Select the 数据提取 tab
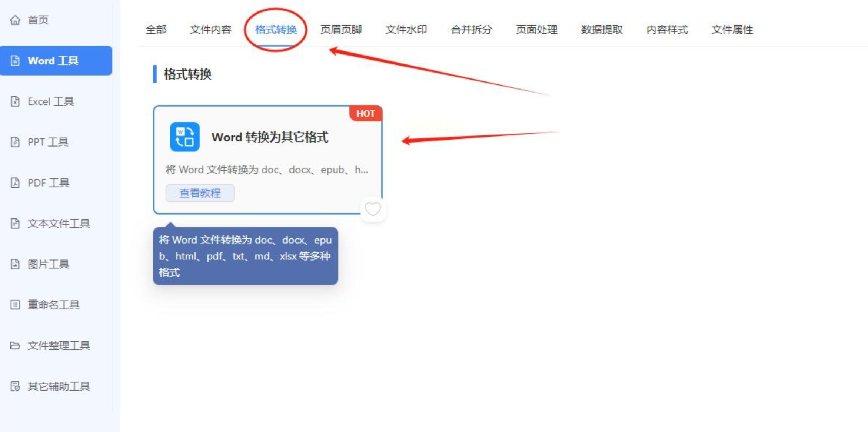 pyautogui.click(x=602, y=30)
